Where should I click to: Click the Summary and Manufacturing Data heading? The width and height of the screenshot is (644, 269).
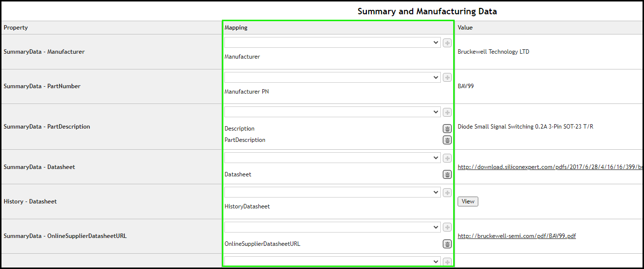[427, 11]
